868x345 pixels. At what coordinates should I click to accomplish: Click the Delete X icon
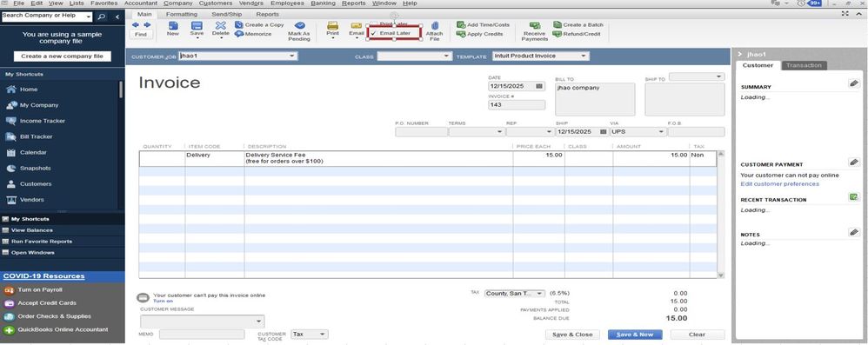pos(220,25)
